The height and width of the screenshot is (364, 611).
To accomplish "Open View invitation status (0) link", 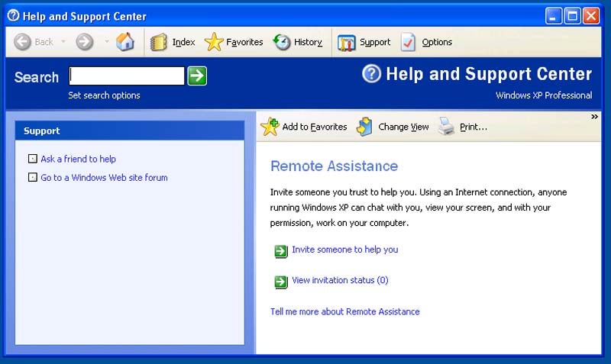I will coord(340,280).
